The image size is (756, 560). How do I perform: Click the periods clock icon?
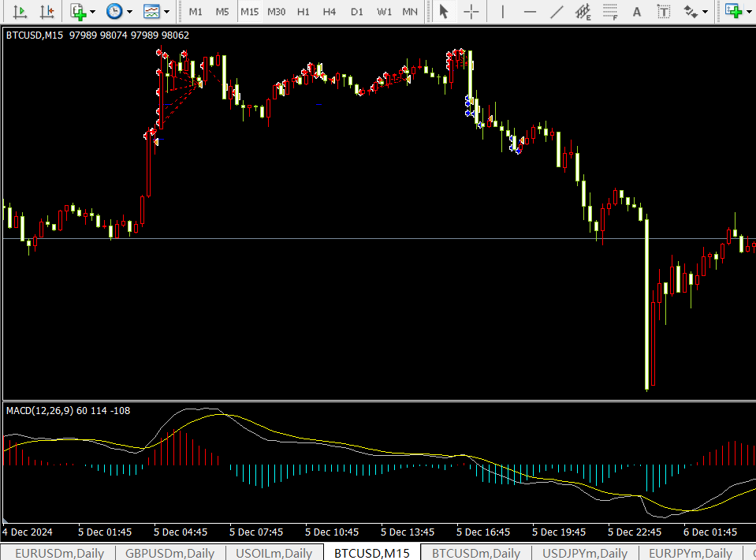coord(114,11)
